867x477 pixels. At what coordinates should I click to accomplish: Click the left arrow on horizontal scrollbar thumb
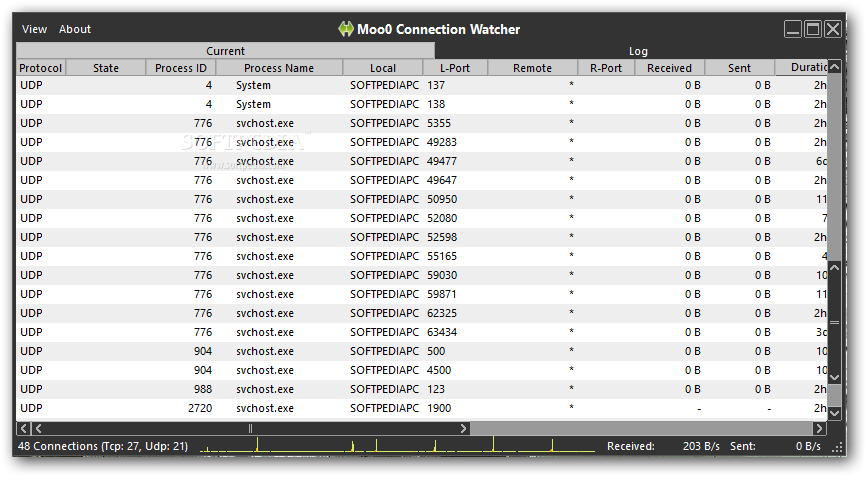click(x=38, y=428)
